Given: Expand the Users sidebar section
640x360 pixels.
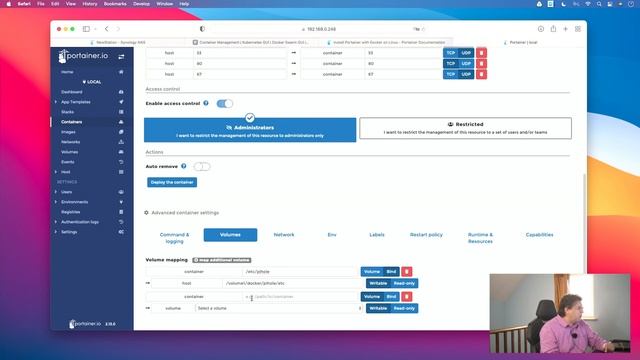Looking at the screenshot, I should [x=56, y=192].
